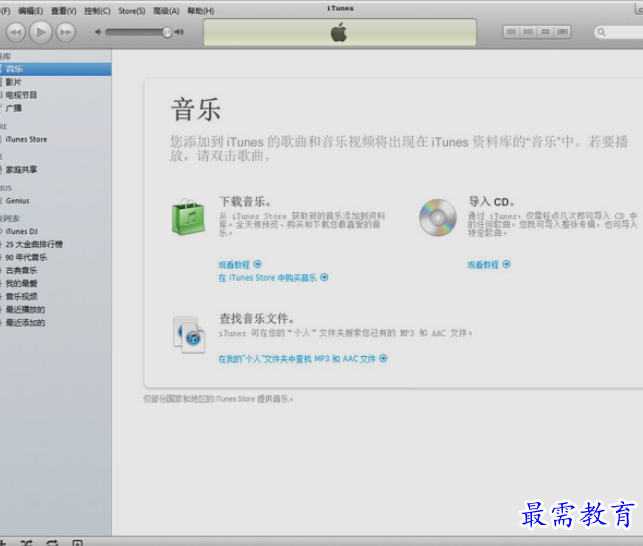Open the Store(S) menu
Screen dimensions: 643x546
132,11
